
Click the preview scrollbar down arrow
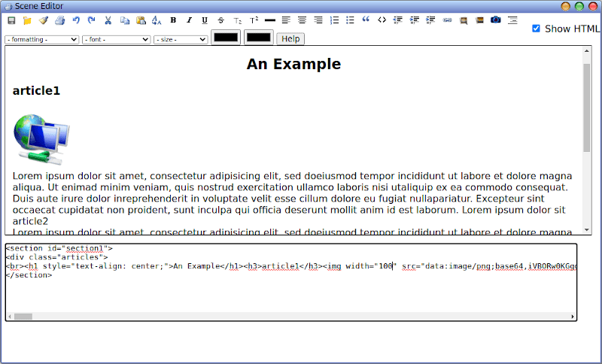click(x=587, y=230)
